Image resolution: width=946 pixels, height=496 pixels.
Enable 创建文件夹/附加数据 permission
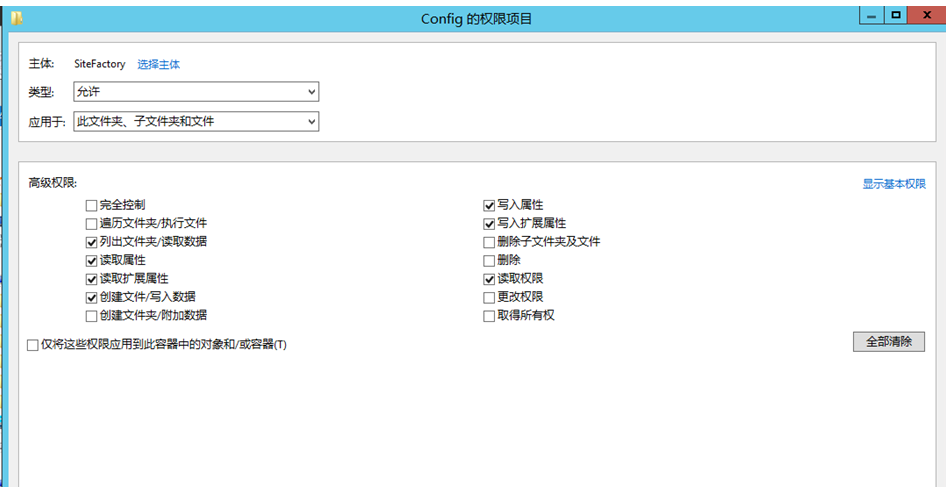[x=92, y=316]
